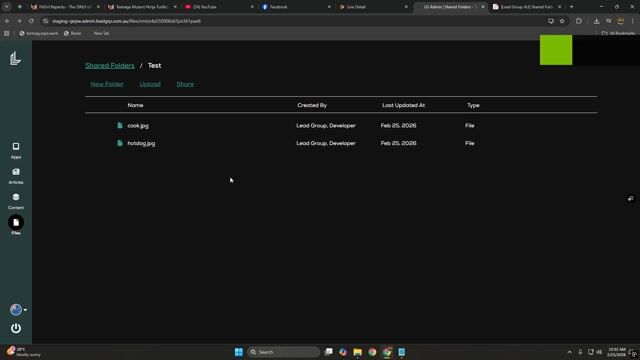Click the browser forward button
Image resolution: width=640 pixels, height=360 pixels.
coord(19,21)
